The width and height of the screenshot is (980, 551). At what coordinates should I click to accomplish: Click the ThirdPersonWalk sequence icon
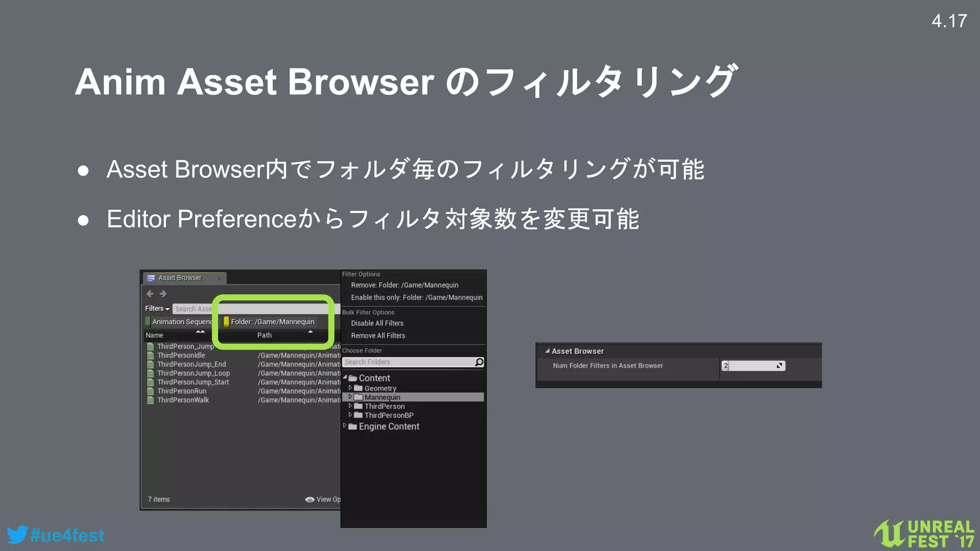click(150, 400)
